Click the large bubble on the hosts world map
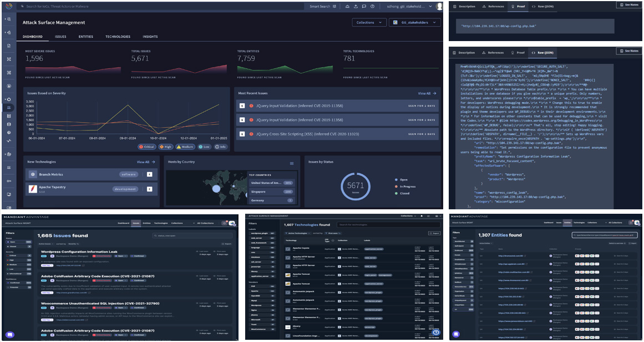 (216, 189)
